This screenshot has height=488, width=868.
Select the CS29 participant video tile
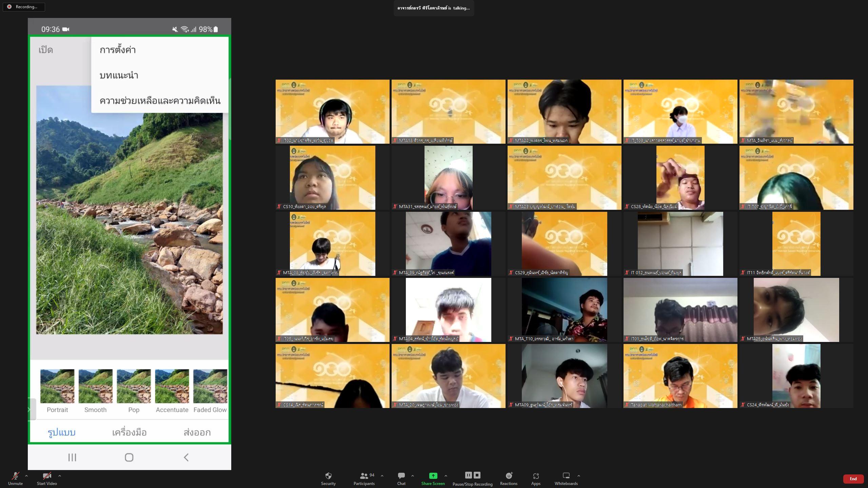pos(565,244)
